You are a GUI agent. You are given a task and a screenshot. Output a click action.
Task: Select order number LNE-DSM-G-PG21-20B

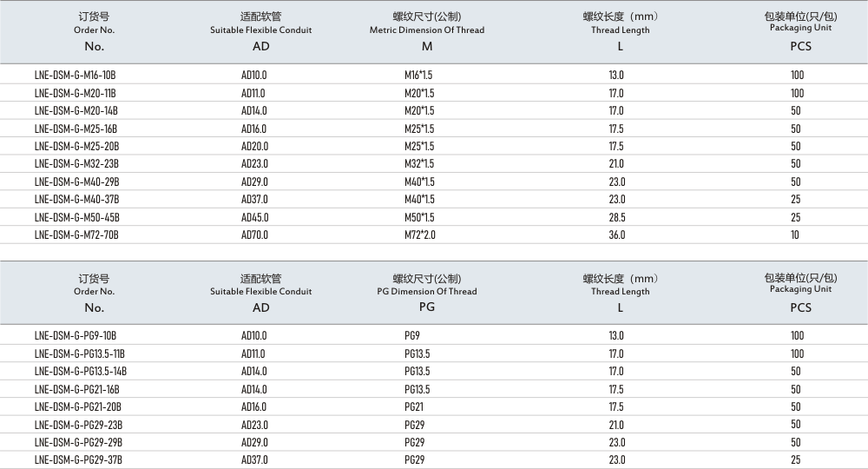(77, 406)
